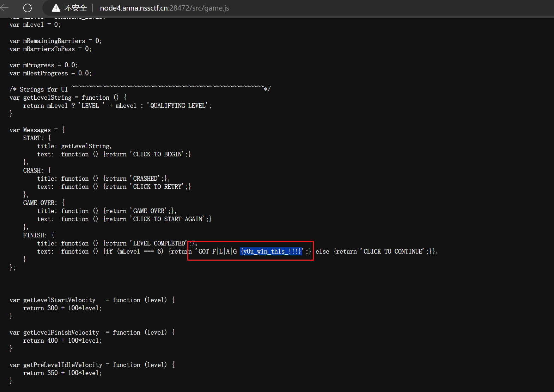Click the 'CLICK TO CONTINUE' string in code
Screen dimensions: 554x392
click(x=393, y=251)
